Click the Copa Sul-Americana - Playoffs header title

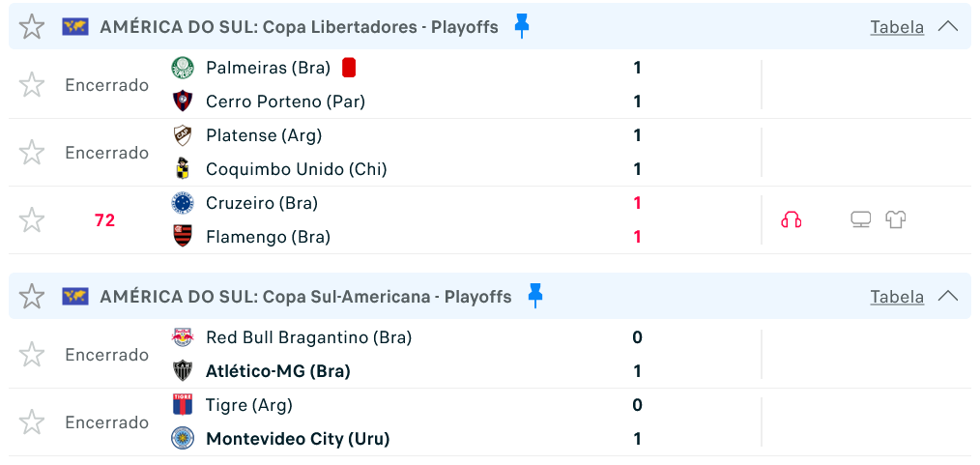[x=305, y=296]
